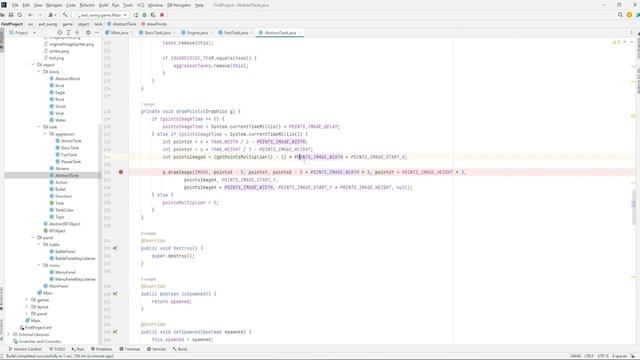Screen dimensions: 640x360
Task: Collapse the object folder in tree
Action: point(33,65)
